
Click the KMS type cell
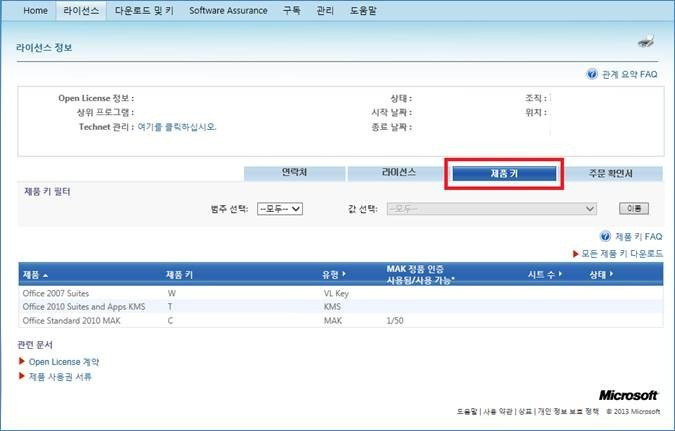(x=332, y=307)
